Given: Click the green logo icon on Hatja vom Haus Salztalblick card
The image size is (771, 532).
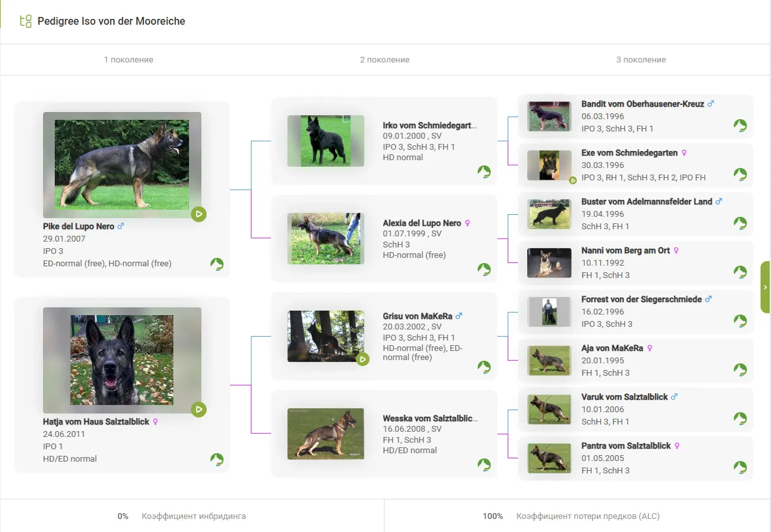Looking at the screenshot, I should click(217, 459).
